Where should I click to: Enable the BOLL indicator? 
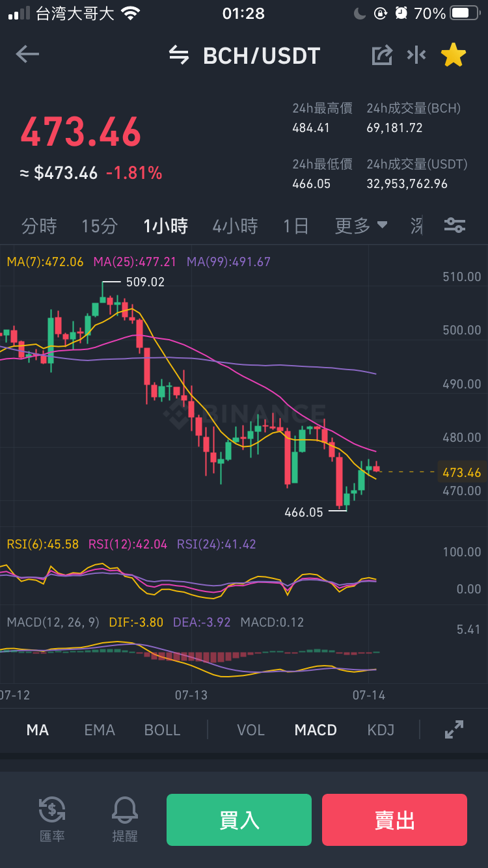tap(162, 730)
